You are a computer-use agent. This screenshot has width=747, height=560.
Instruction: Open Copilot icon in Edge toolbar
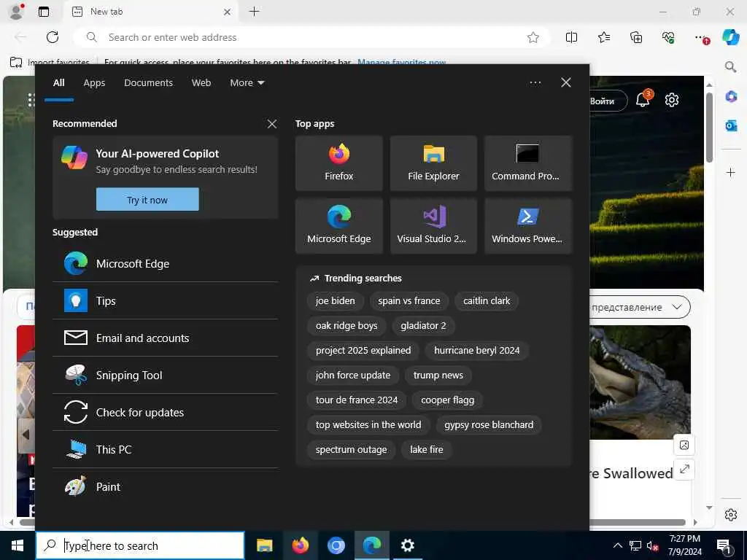(x=730, y=37)
